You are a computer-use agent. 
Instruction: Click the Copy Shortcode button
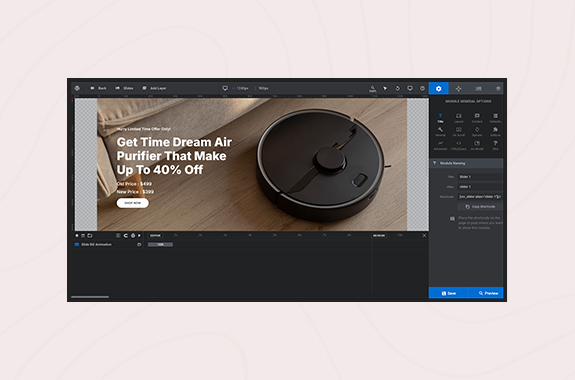click(480, 207)
